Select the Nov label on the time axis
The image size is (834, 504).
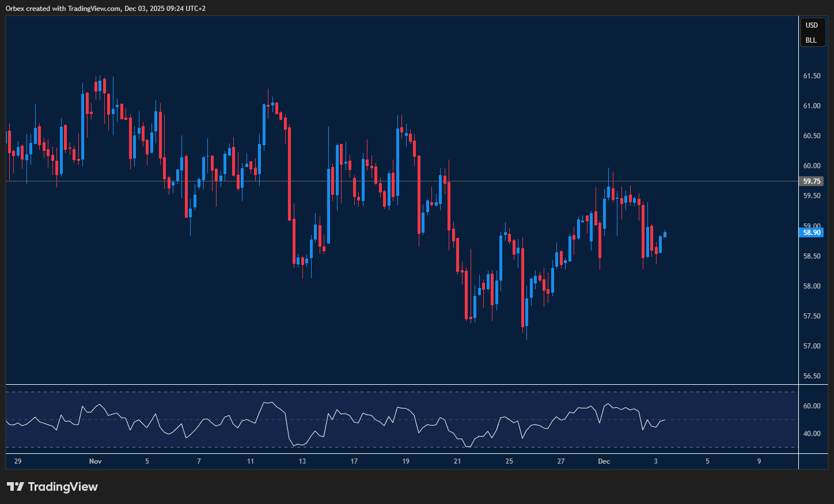(x=95, y=461)
